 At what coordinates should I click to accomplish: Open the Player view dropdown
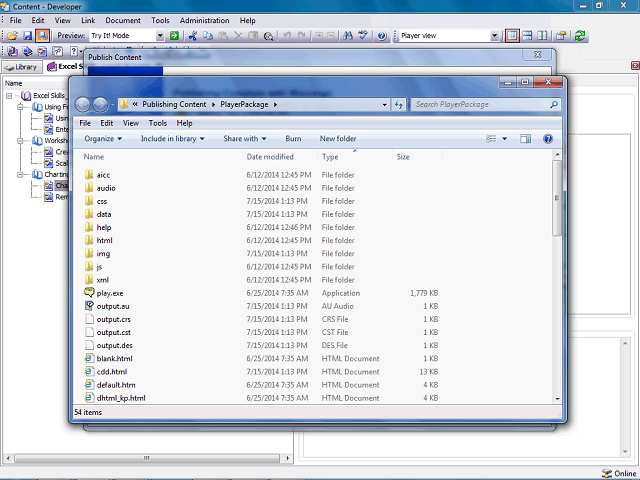494,36
